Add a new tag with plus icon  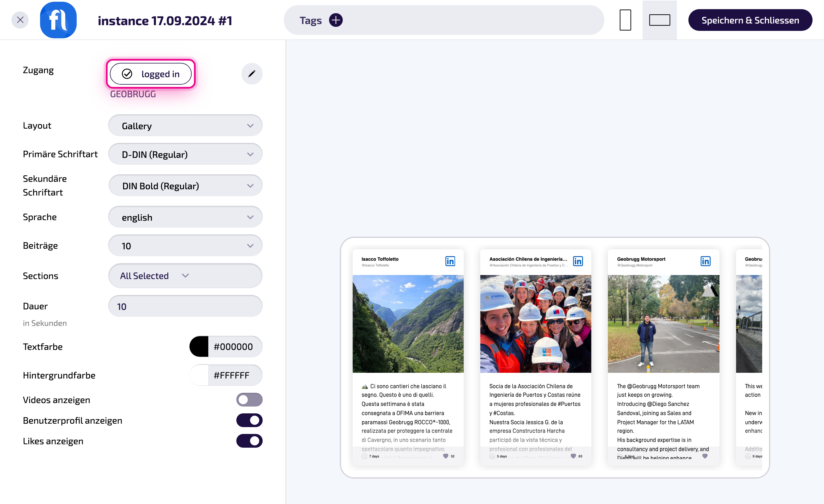tap(336, 20)
